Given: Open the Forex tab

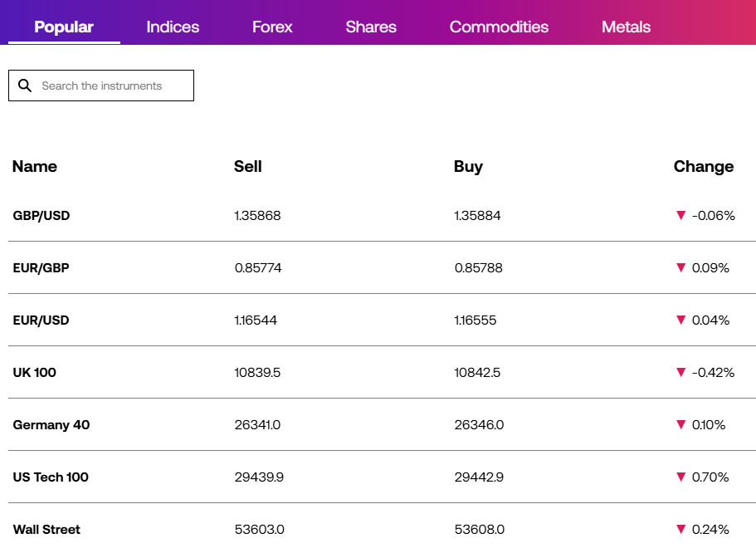Looking at the screenshot, I should pyautogui.click(x=272, y=27).
